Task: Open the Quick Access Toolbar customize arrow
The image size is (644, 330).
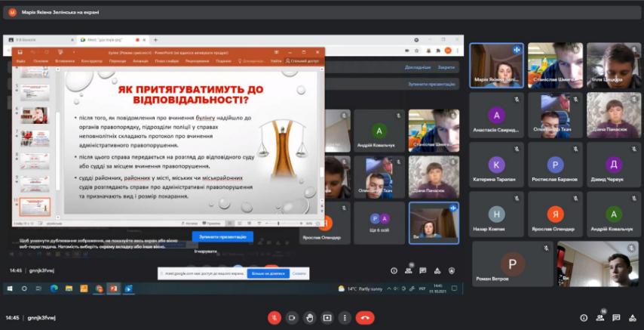Action: tap(74, 52)
